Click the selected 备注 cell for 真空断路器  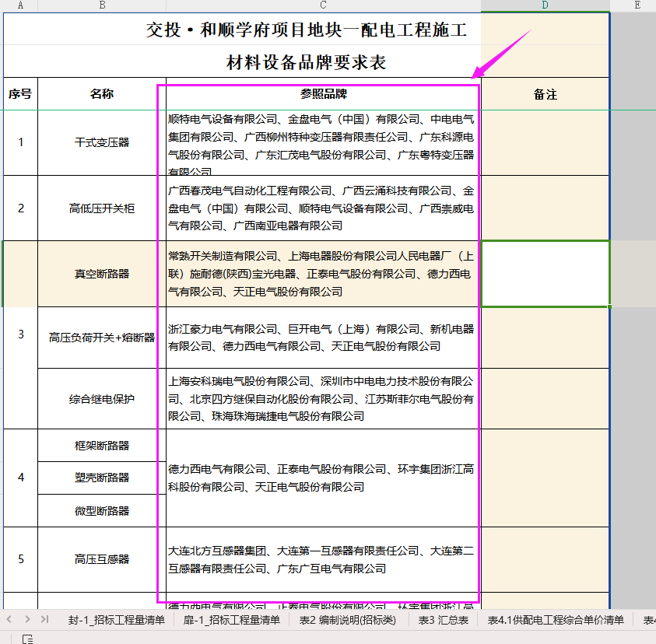(545, 274)
